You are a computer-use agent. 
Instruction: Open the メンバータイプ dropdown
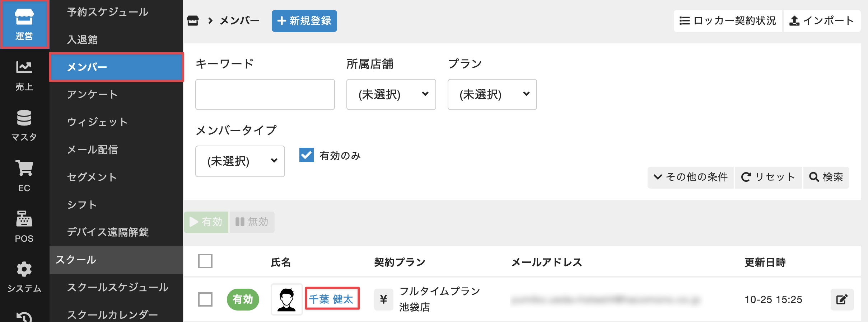coord(240,161)
